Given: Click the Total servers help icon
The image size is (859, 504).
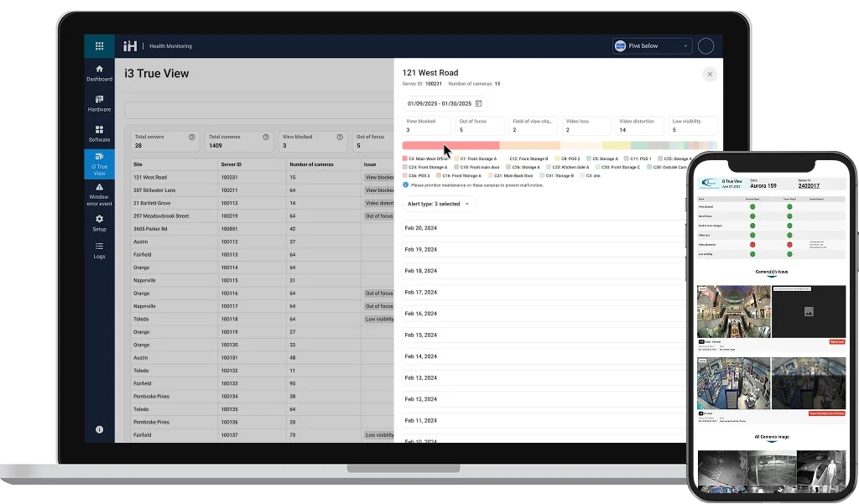Looking at the screenshot, I should click(192, 137).
